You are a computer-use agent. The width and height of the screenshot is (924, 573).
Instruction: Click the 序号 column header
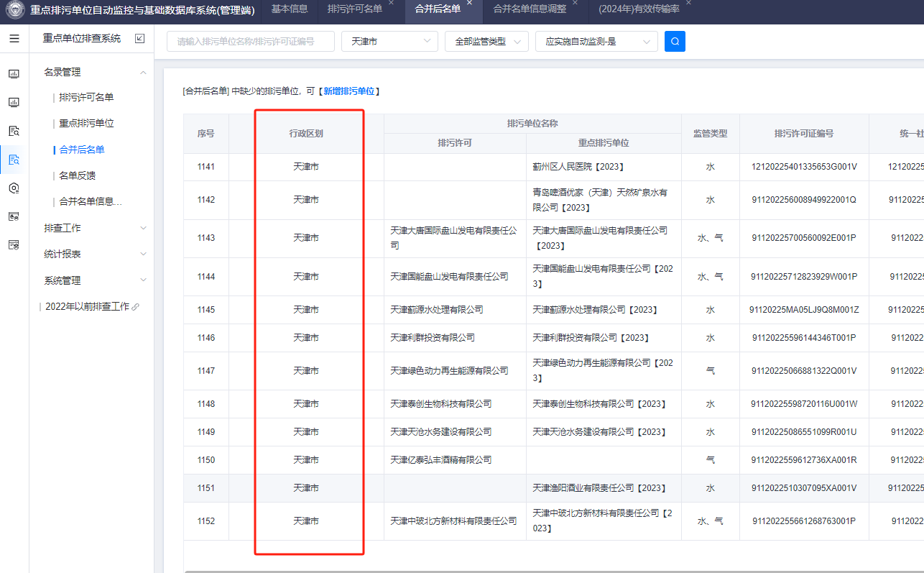click(206, 134)
